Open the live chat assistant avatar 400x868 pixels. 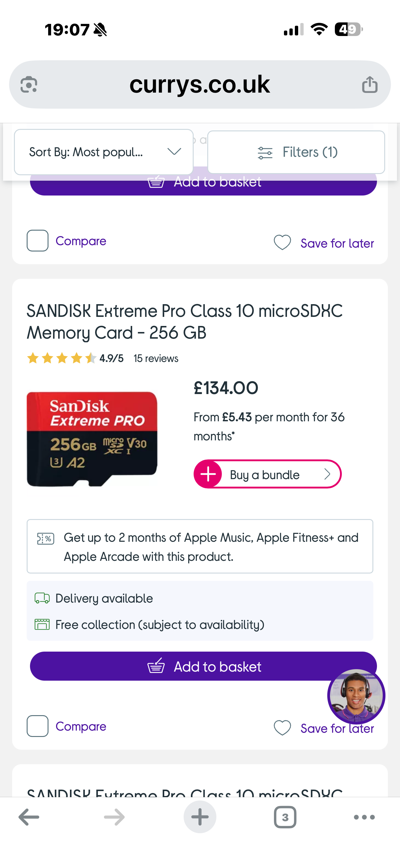click(x=356, y=696)
